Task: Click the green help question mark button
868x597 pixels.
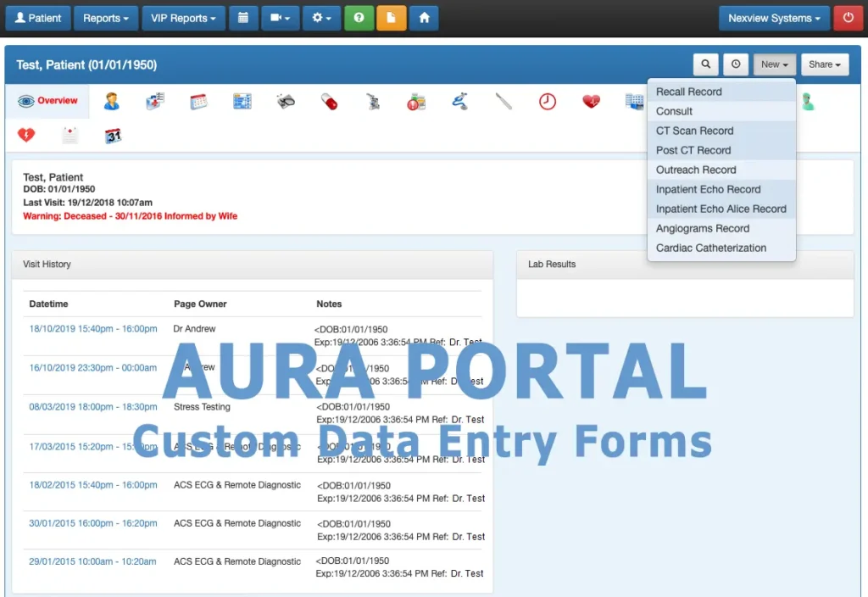Action: [x=359, y=18]
